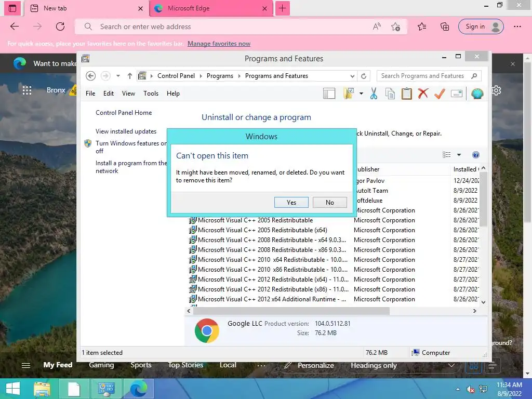
Task: Click No in the Windows dialog
Action: coord(330,202)
